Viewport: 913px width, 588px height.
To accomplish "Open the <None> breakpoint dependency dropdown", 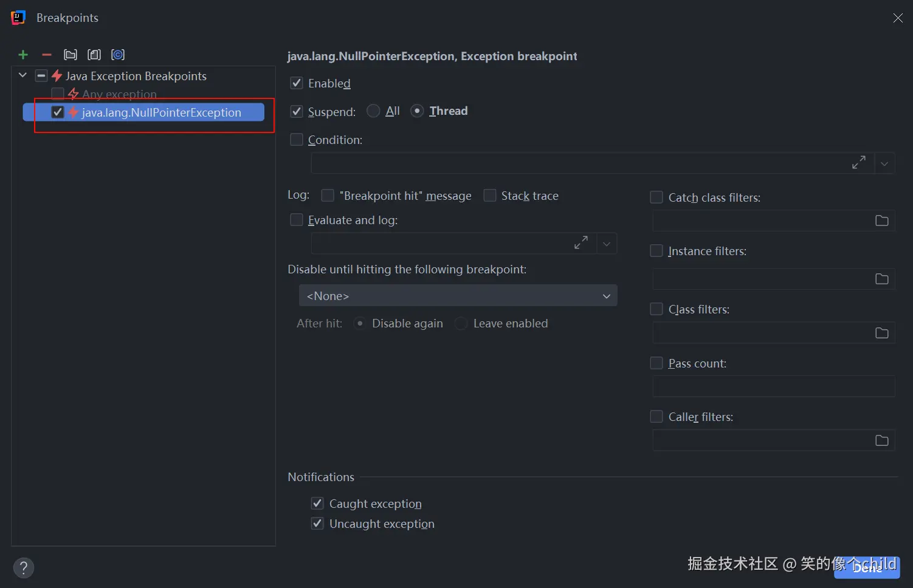I will tap(458, 296).
